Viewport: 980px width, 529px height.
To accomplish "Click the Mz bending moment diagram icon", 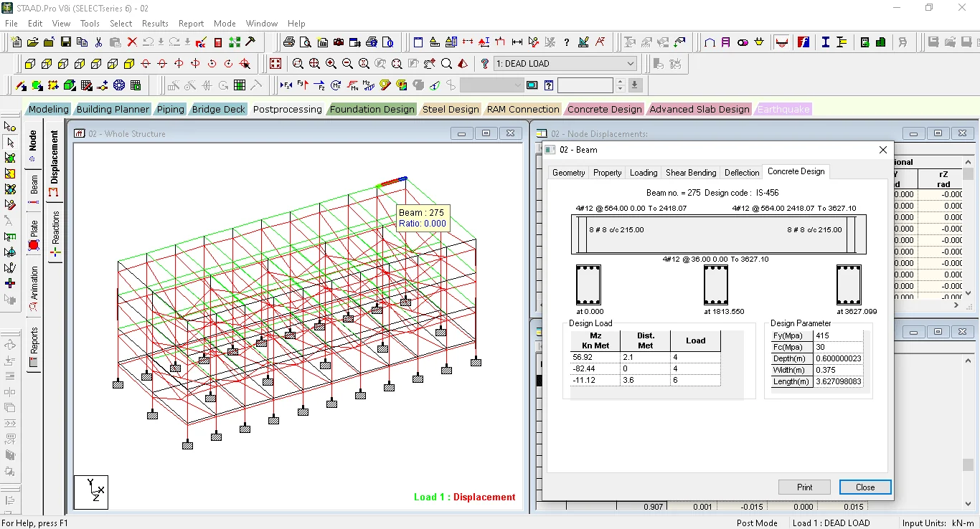I will coord(368,85).
